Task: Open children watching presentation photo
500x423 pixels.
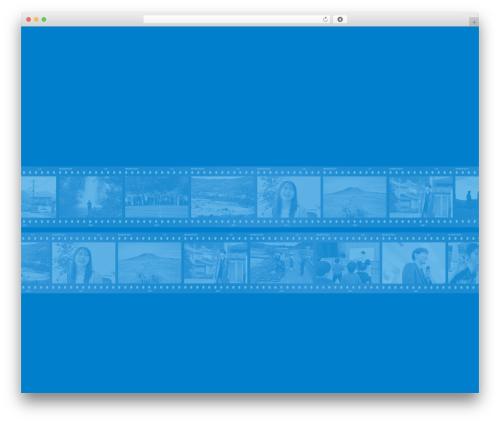Action: 348,263
